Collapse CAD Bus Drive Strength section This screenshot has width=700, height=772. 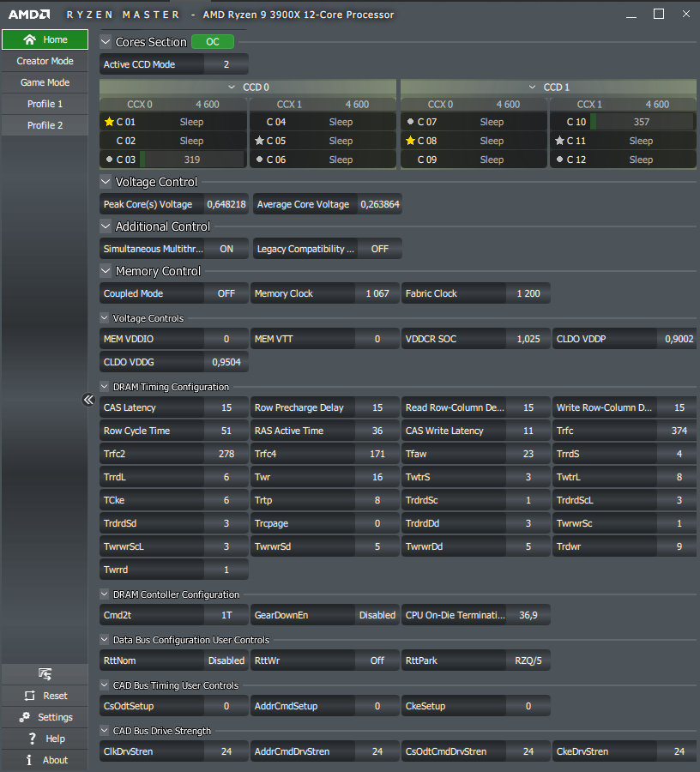click(105, 731)
